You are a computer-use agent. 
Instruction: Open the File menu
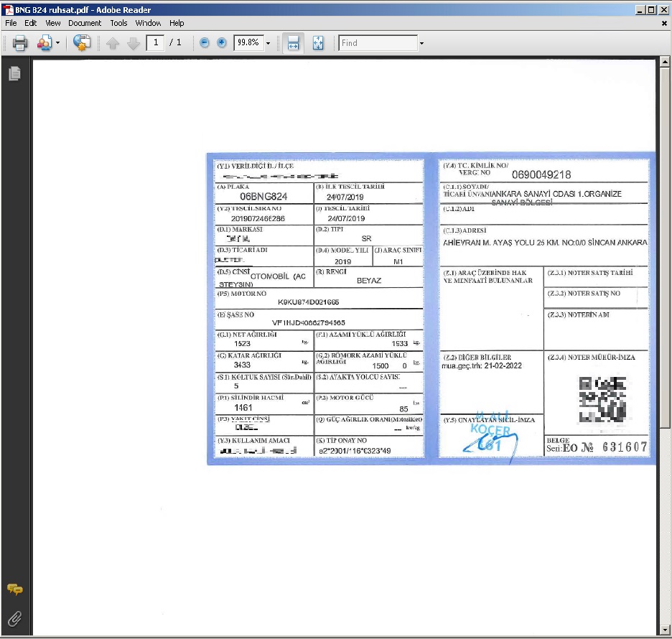point(11,23)
